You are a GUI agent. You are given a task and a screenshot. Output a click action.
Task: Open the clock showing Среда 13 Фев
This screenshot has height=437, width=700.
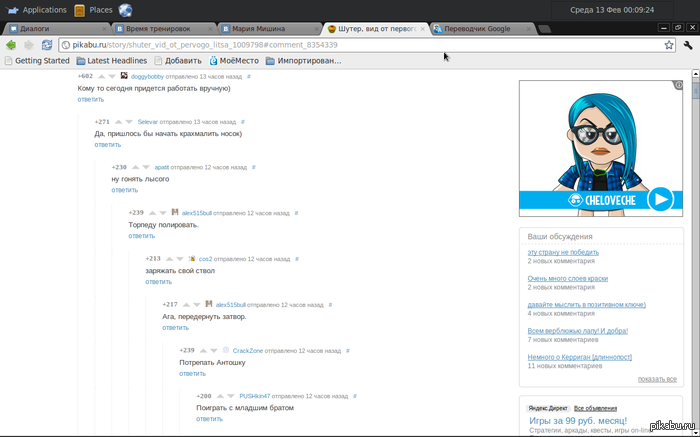click(612, 10)
